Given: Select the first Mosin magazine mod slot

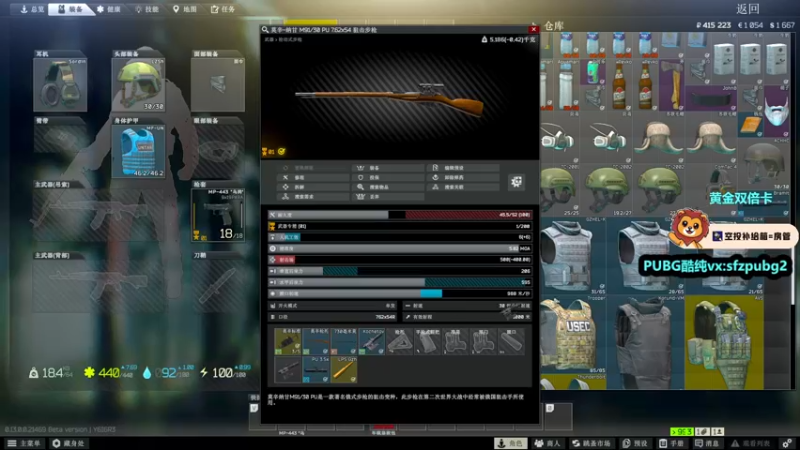Looking at the screenshot, I should click(x=288, y=341).
